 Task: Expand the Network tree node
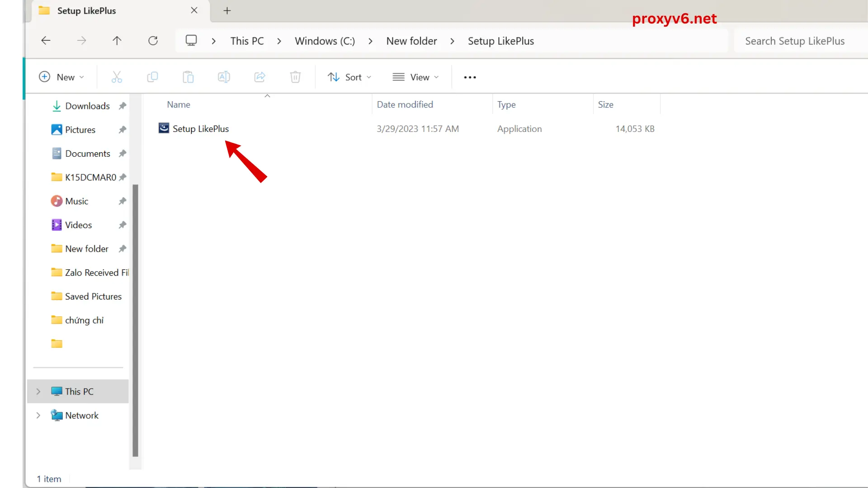tap(38, 415)
